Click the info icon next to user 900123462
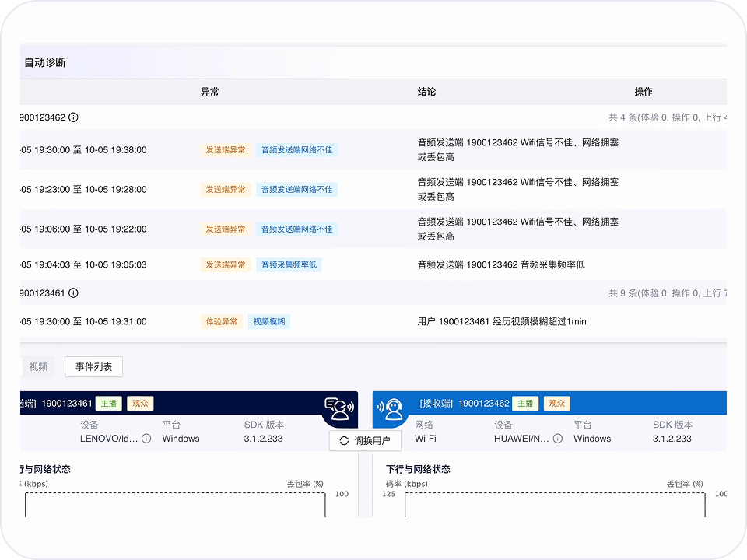The width and height of the screenshot is (747, 560). click(x=73, y=117)
